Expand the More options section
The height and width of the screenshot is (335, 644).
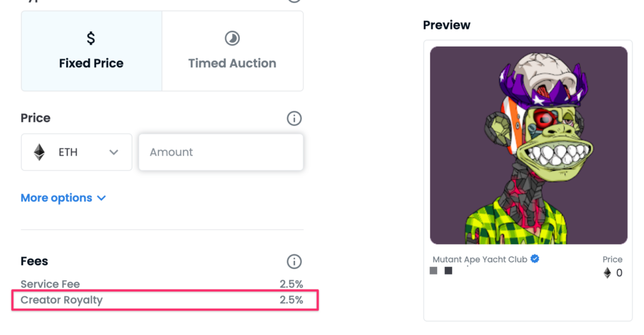(x=57, y=198)
